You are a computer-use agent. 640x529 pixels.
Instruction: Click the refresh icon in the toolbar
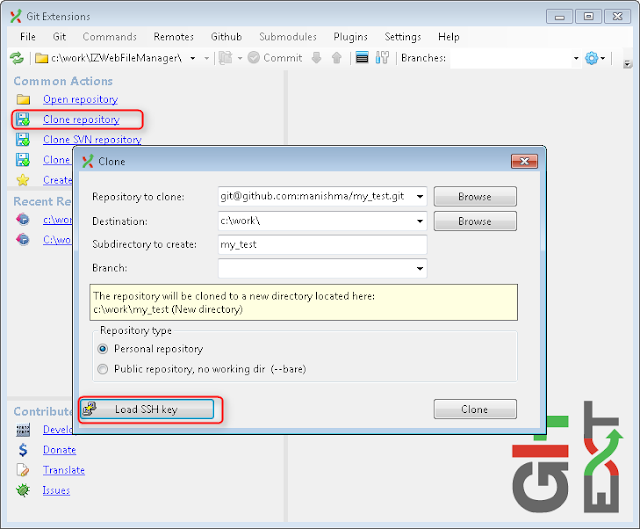(17, 58)
